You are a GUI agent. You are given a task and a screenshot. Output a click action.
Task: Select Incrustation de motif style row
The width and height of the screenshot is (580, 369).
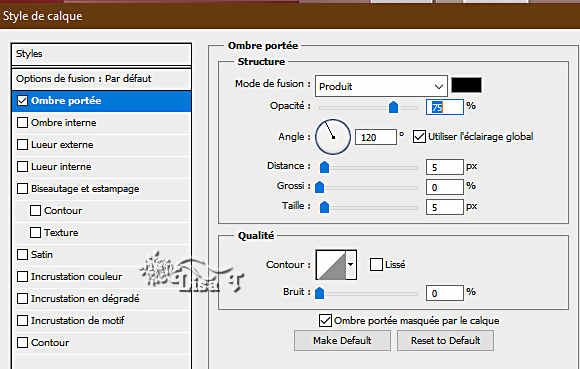point(101,321)
